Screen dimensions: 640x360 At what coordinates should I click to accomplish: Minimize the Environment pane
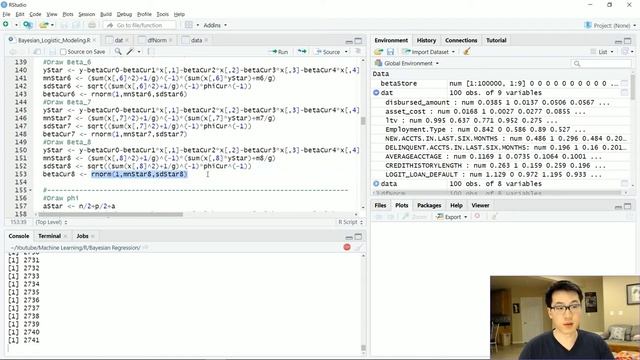coord(618,41)
